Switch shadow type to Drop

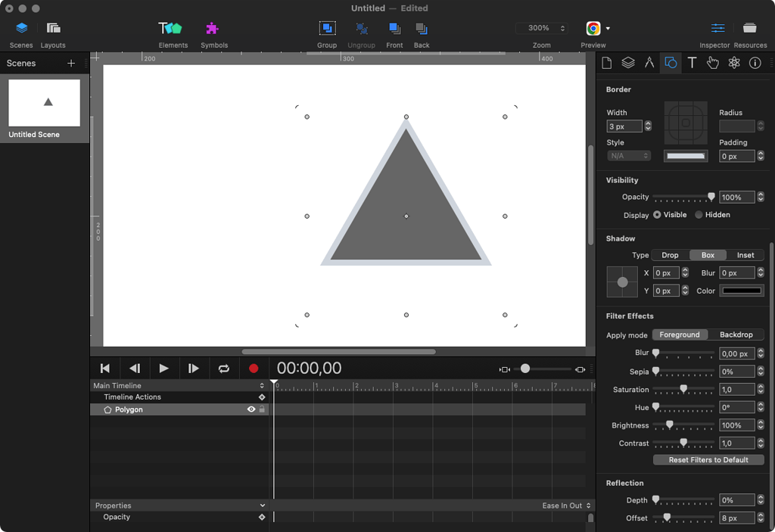[670, 255]
